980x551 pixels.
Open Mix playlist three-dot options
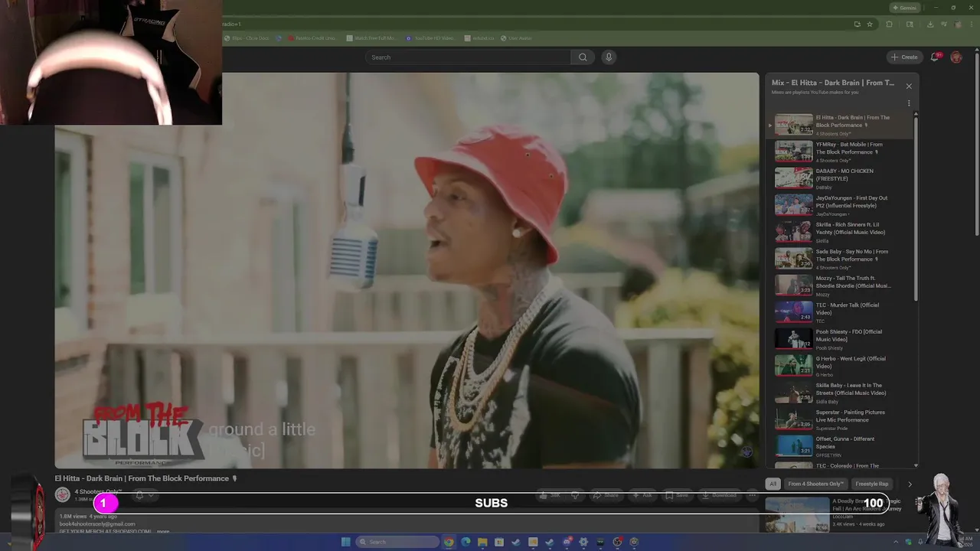point(909,103)
